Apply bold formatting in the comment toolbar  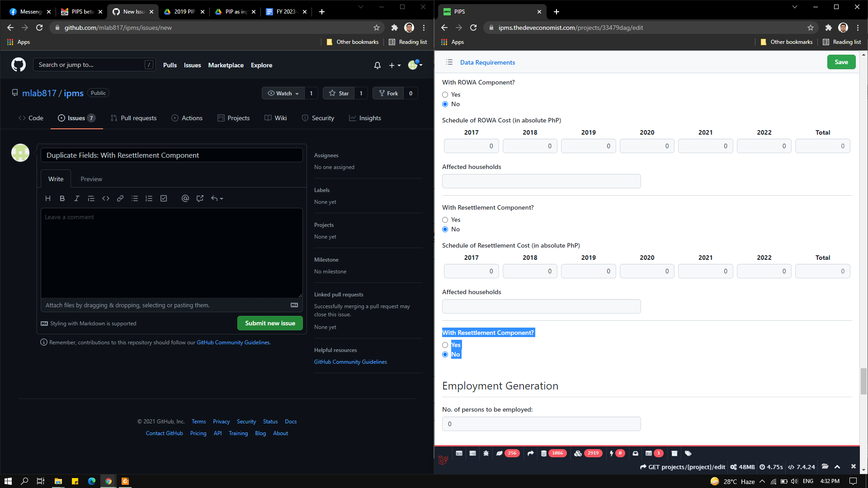tap(62, 198)
